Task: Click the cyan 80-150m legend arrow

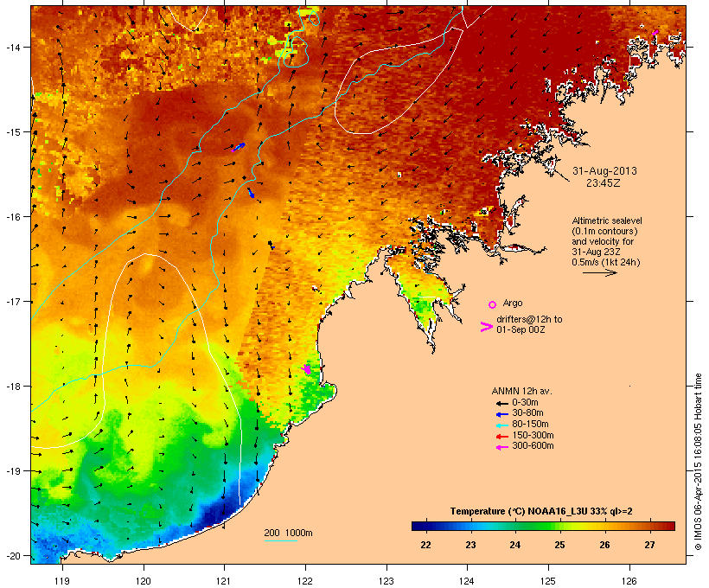Action: tap(501, 425)
